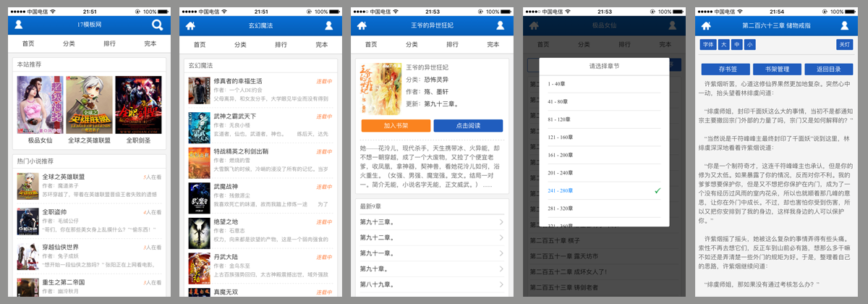Screen dimensions: 868x304
Task: Open 全职剑圣 cover in 本站推荐
Action: tap(138, 105)
